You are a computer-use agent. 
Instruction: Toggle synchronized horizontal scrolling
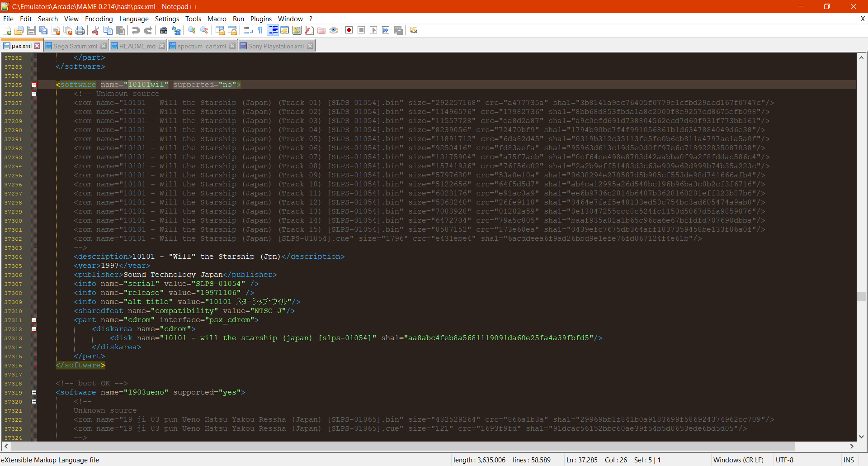[x=232, y=30]
